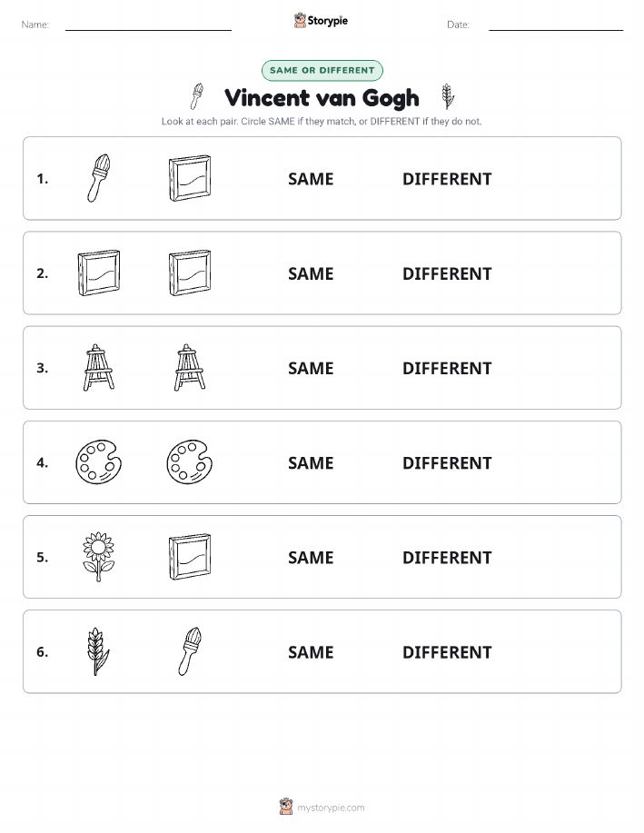Click the SAME OR DIFFERENT green badge
644x833 pixels.
(322, 70)
